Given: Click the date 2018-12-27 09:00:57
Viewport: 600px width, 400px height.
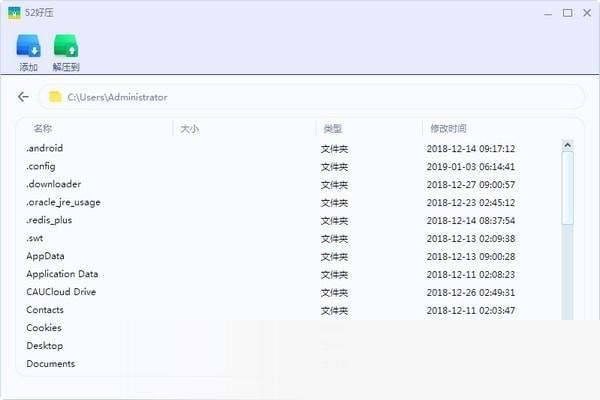Looking at the screenshot, I should point(471,184).
